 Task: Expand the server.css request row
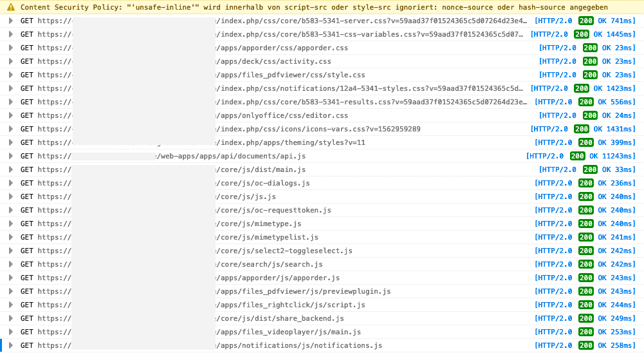click(x=11, y=21)
